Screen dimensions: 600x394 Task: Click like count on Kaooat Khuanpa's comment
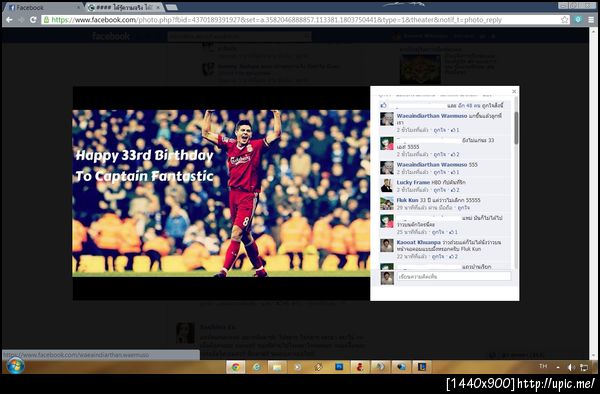click(453, 256)
